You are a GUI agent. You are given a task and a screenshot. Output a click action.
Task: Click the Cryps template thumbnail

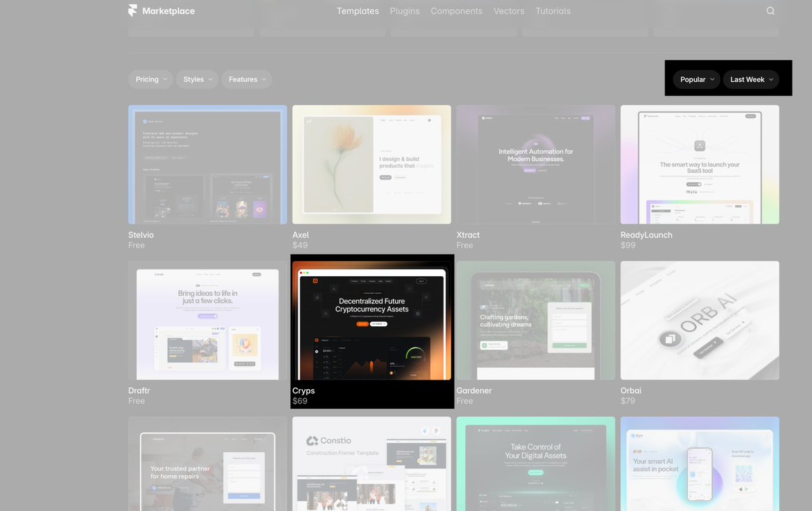[x=371, y=319]
